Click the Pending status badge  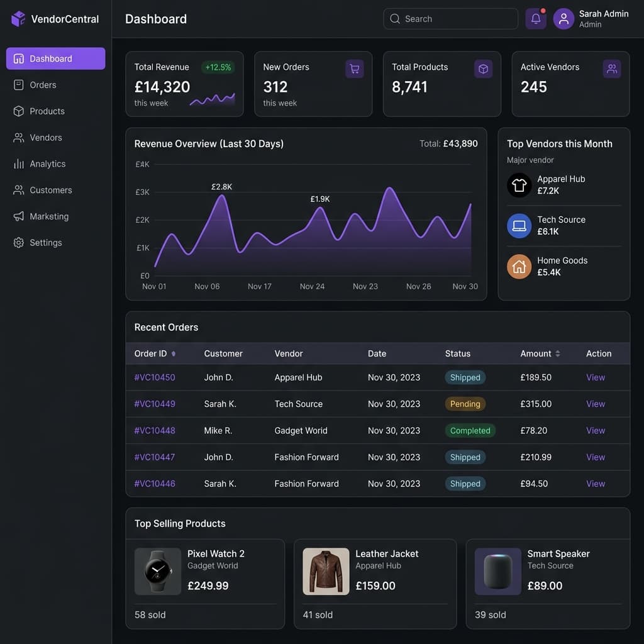[x=465, y=404]
